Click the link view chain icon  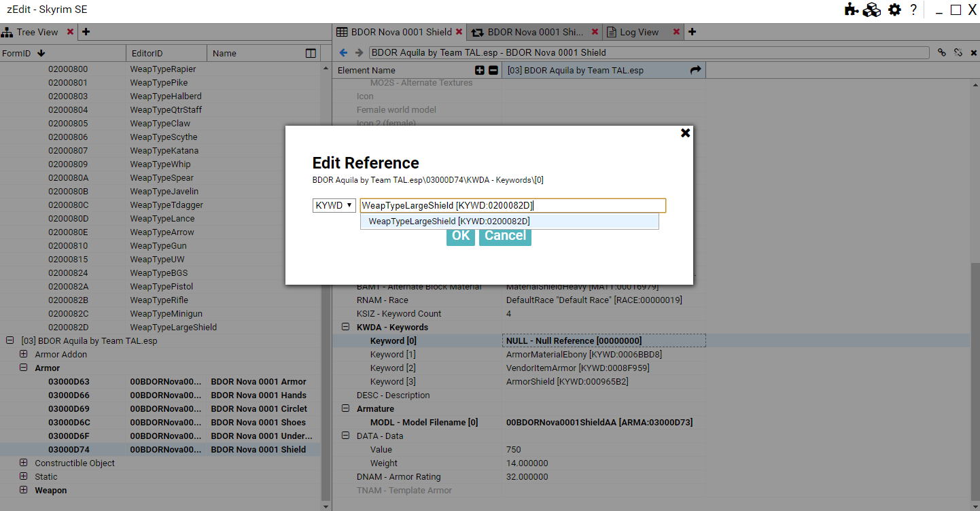tap(942, 52)
